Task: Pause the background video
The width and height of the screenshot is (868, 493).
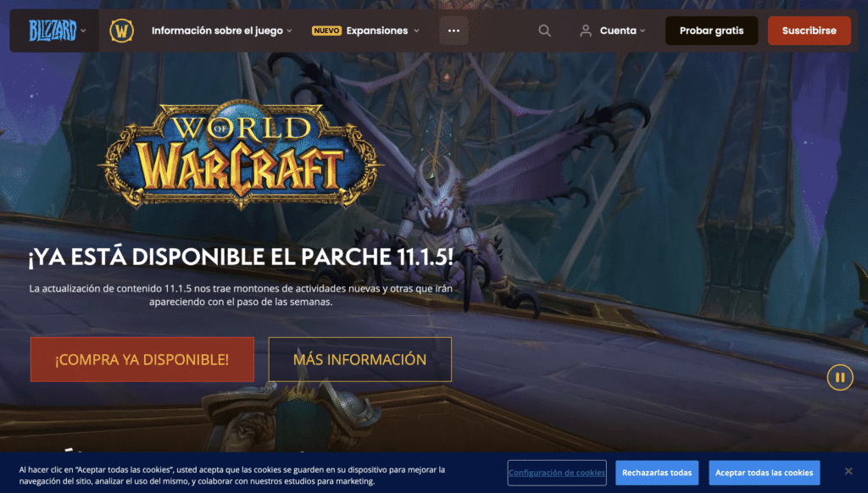Action: click(x=840, y=377)
